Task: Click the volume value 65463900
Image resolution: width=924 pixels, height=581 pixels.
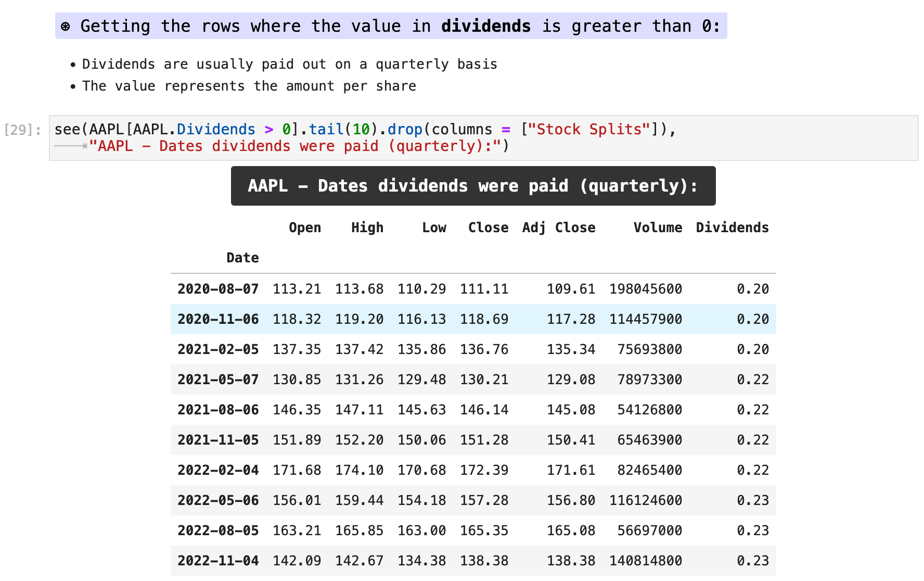Action: (650, 440)
